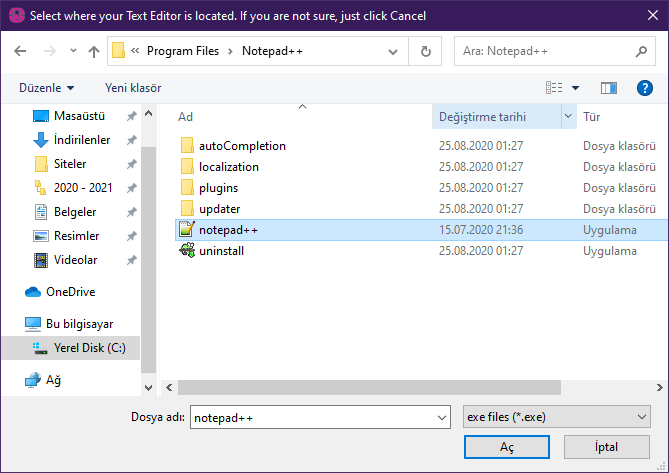Screen dimensions: 669x473
Task: Go up one folder level
Action: tap(94, 52)
